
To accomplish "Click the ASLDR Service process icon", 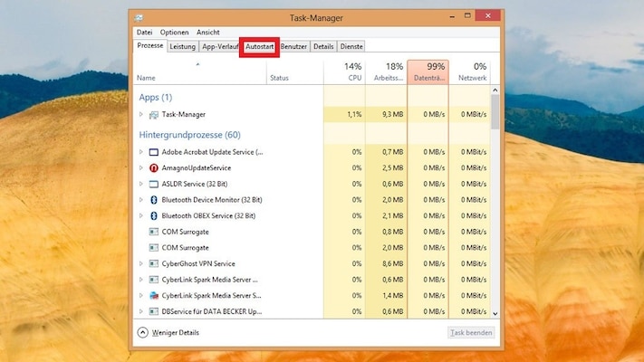I will pos(154,184).
